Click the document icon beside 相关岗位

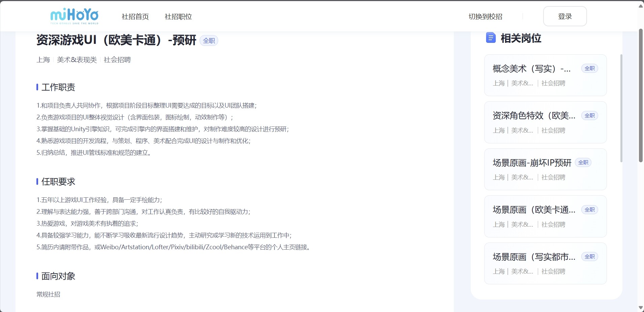click(x=491, y=38)
